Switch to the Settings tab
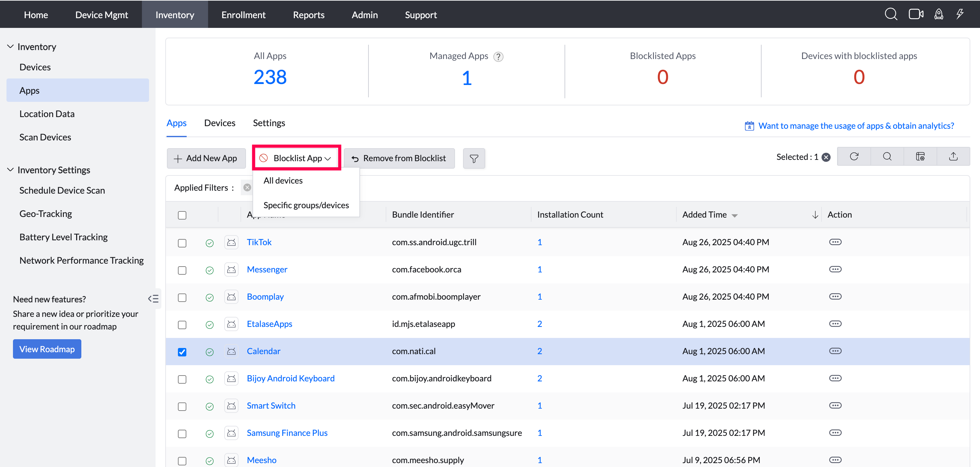 click(269, 123)
